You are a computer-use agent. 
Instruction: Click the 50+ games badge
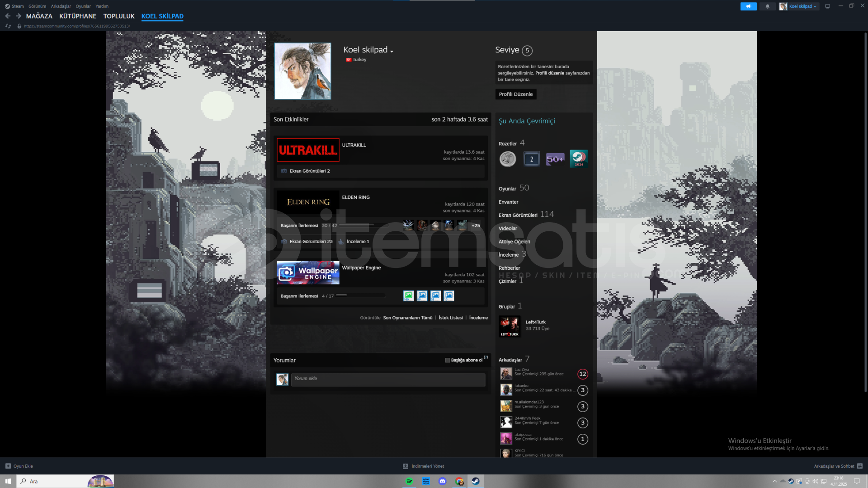tap(555, 159)
